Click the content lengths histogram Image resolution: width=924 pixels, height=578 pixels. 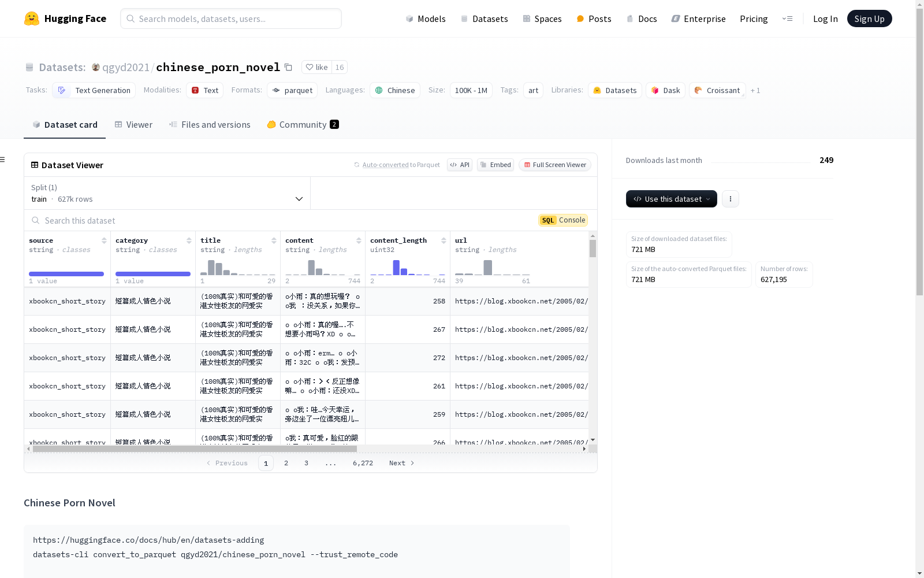[x=323, y=268]
